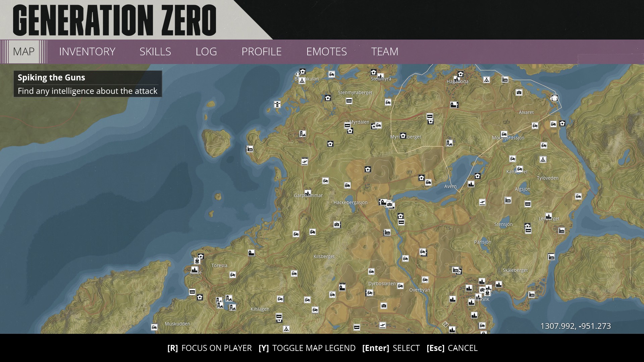Open the SKILLS tab

tap(155, 52)
